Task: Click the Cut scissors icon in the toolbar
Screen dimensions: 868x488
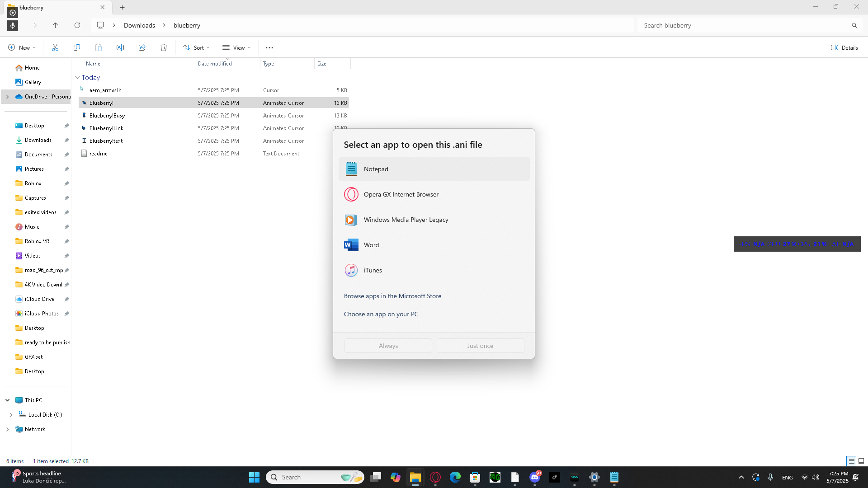Action: (x=55, y=47)
